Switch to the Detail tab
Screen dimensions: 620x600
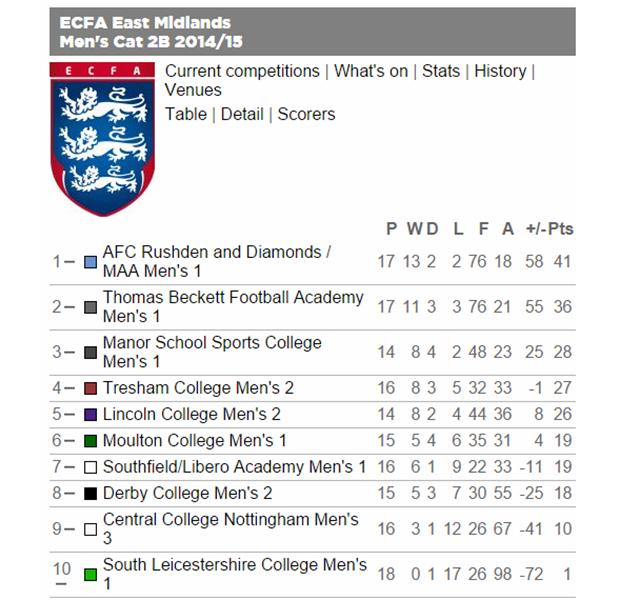click(242, 114)
